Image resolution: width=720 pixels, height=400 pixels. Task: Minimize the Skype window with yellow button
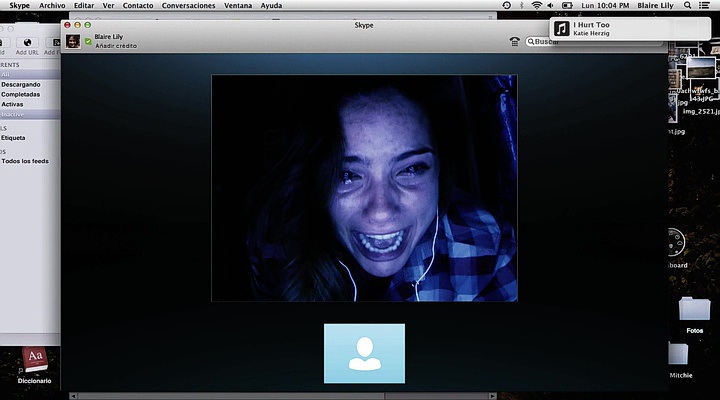pyautogui.click(x=77, y=25)
